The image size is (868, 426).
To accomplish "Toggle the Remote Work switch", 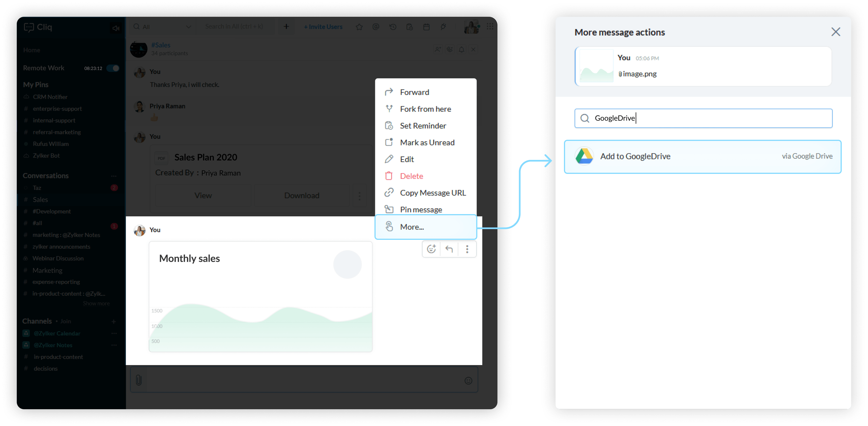I will point(113,68).
